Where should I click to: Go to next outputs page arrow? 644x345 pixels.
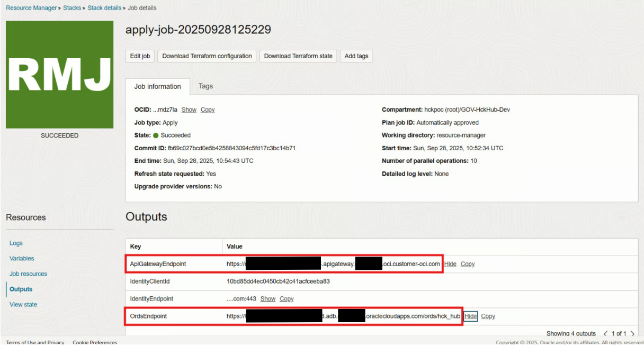pos(633,334)
